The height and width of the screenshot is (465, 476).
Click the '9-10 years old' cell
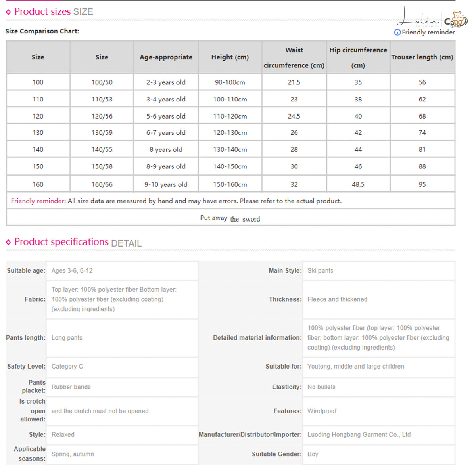pos(166,184)
